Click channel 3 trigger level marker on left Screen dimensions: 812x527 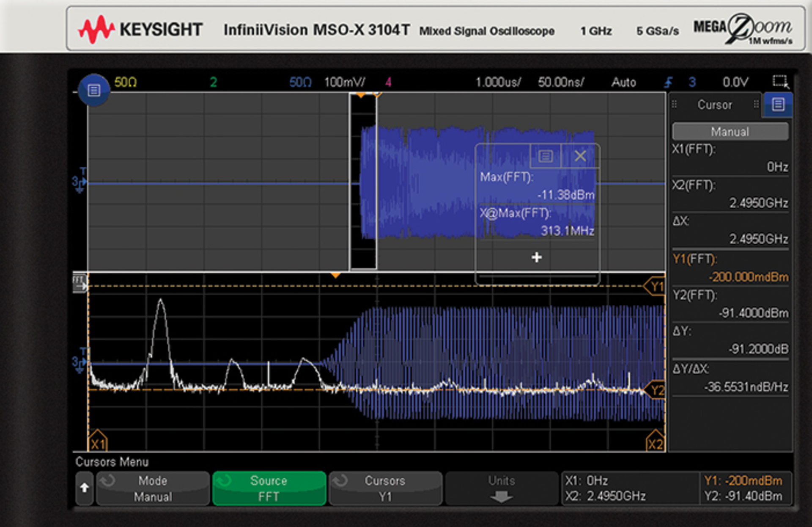tap(80, 182)
